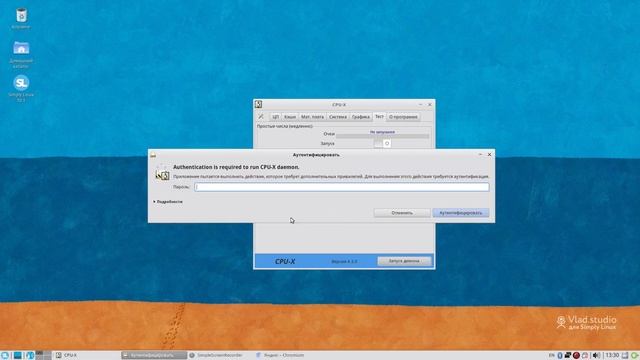Click the printer tray icon

point(585,356)
